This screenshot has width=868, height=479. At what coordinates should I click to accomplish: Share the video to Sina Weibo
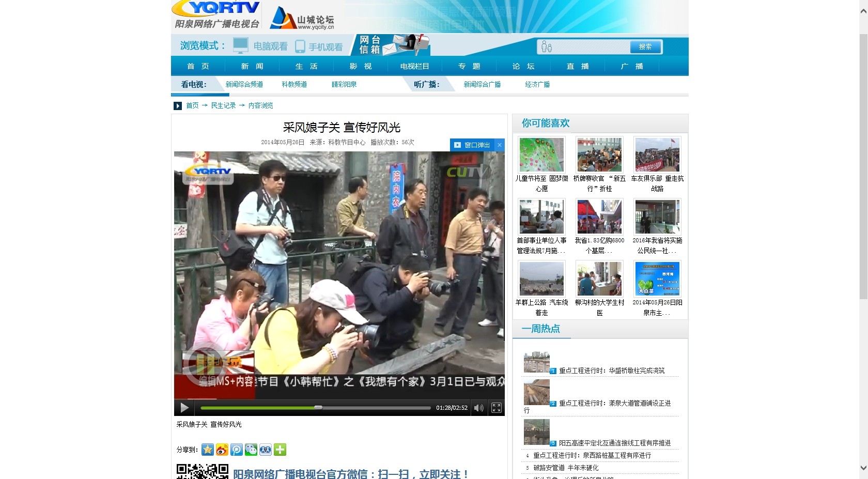click(222, 450)
